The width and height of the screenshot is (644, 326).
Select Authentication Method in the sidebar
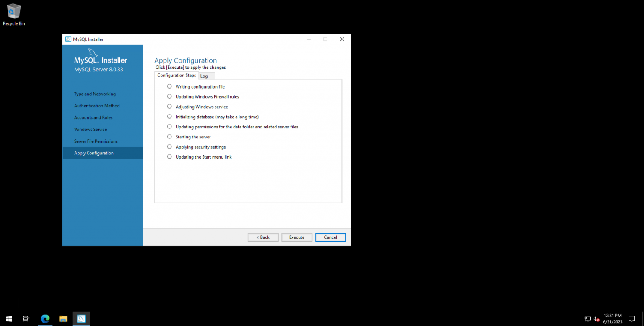pyautogui.click(x=97, y=105)
